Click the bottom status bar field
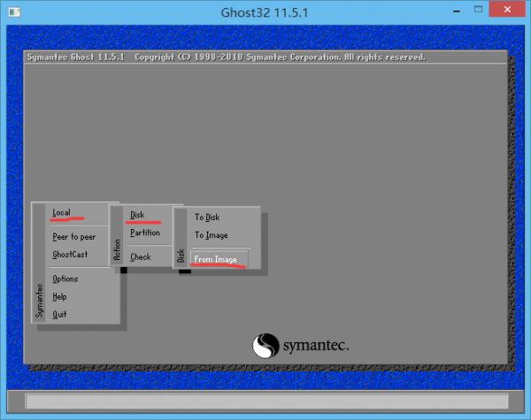531x420 pixels. (x=266, y=401)
